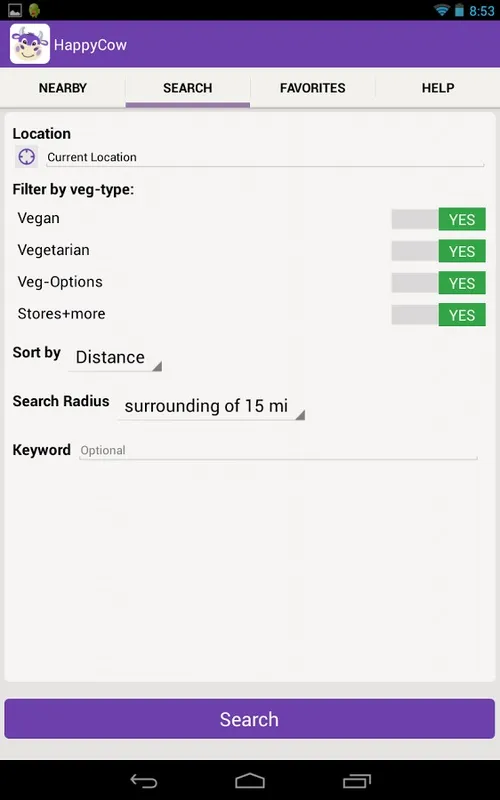
Task: Switch to the FAVORITES tab
Action: (313, 88)
